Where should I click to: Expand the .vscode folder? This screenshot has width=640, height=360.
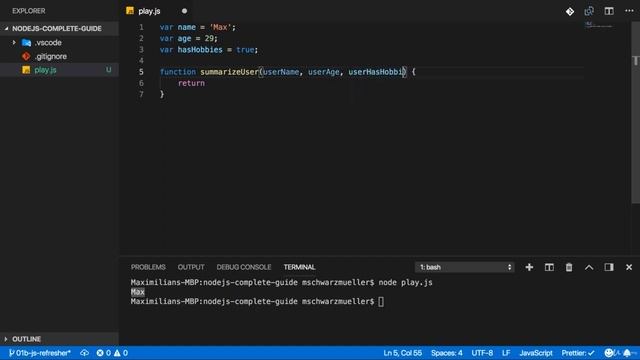pyautogui.click(x=14, y=42)
